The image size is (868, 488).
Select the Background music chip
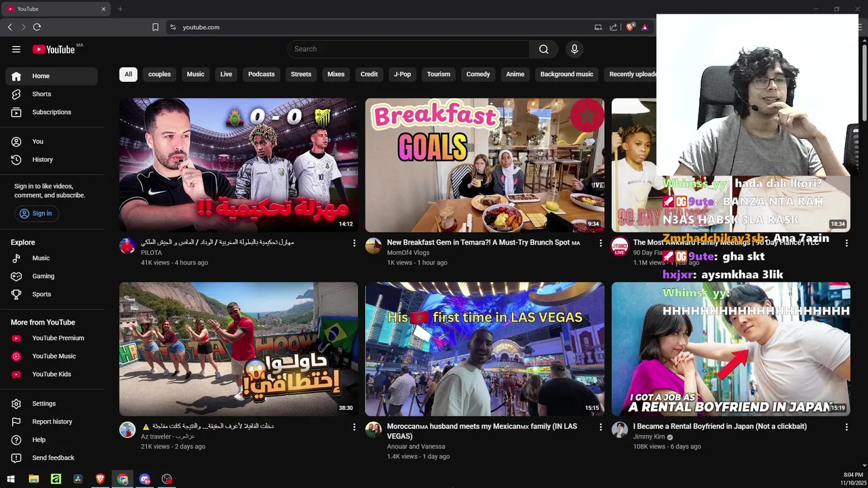point(567,74)
